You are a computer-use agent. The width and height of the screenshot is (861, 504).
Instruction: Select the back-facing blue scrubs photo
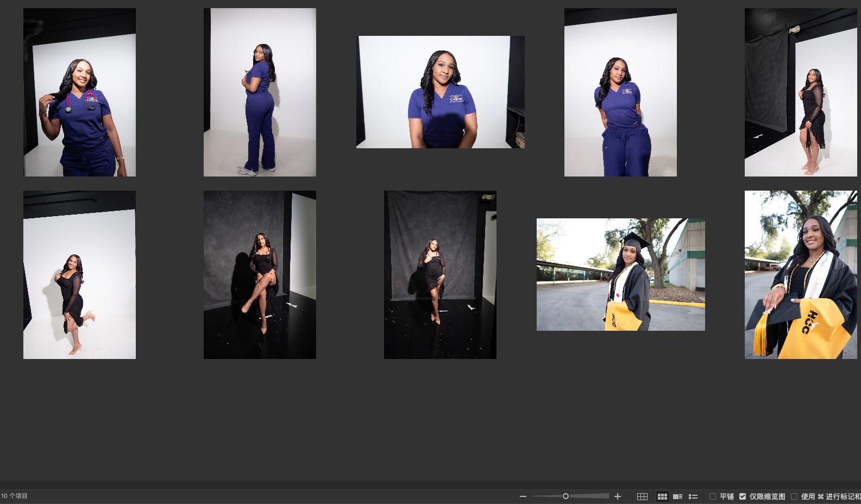pos(260,92)
